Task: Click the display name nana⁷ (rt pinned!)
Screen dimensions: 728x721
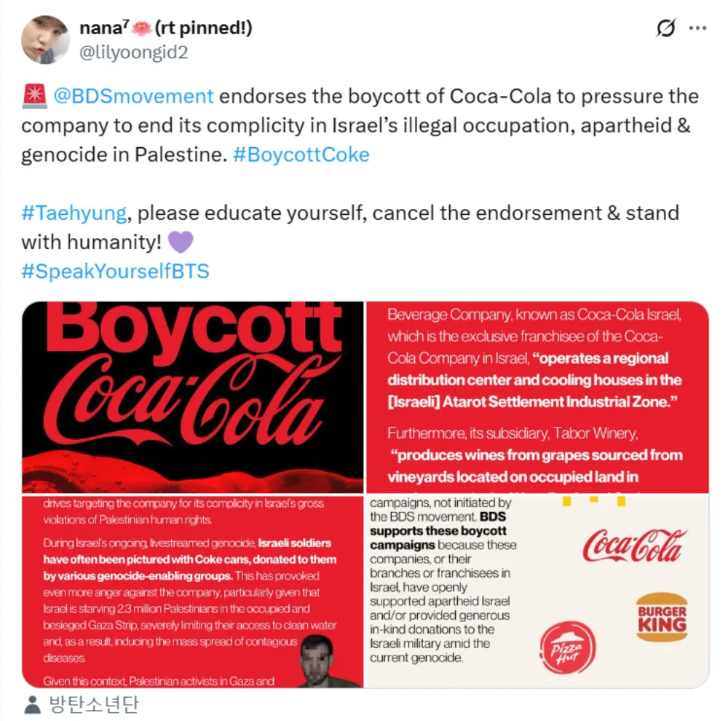Action: coord(166,28)
